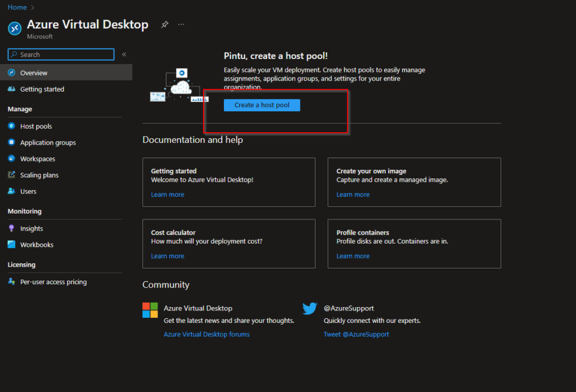
Task: Open Azure Virtual Desktop forums link
Action: 206,334
